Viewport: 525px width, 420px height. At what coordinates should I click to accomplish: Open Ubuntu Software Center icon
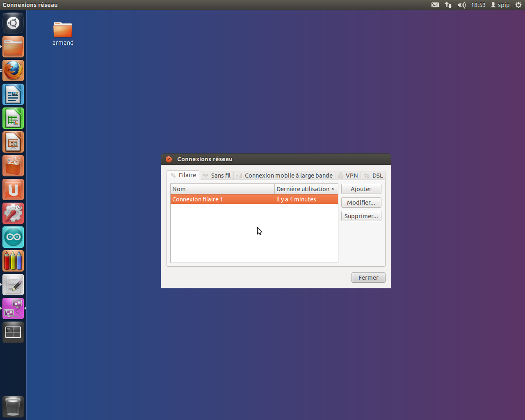[x=13, y=166]
